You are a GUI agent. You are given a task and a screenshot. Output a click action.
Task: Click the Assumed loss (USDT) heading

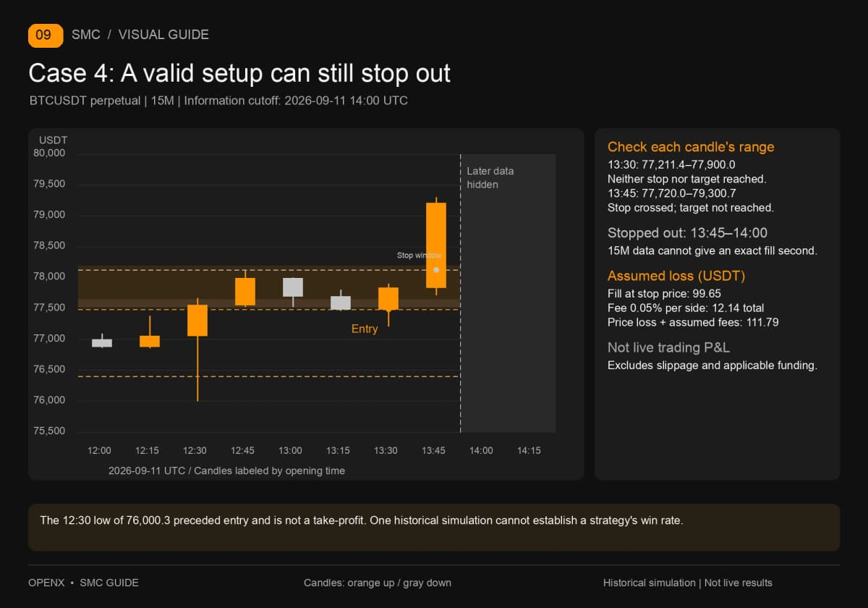[x=676, y=276]
